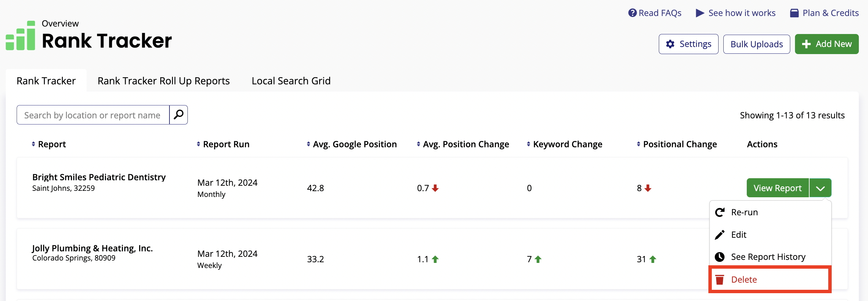
Task: Select Re-run from the actions menu
Action: tap(744, 212)
